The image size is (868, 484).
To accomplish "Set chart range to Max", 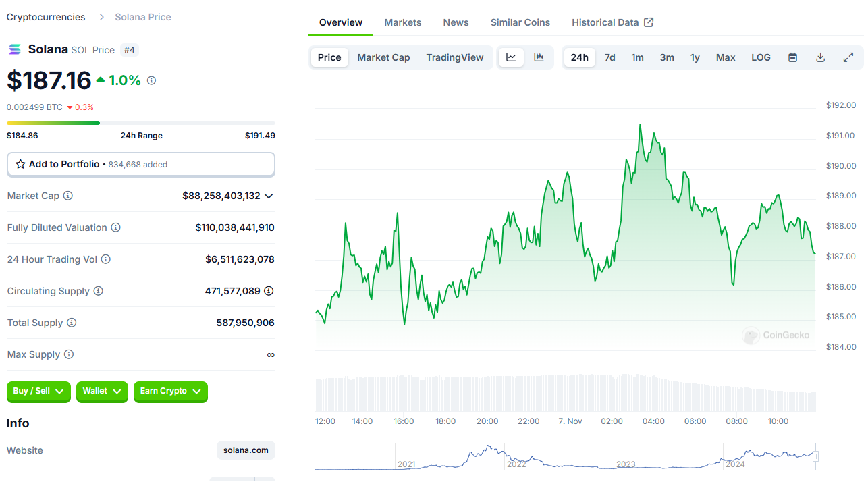I will pyautogui.click(x=726, y=57).
